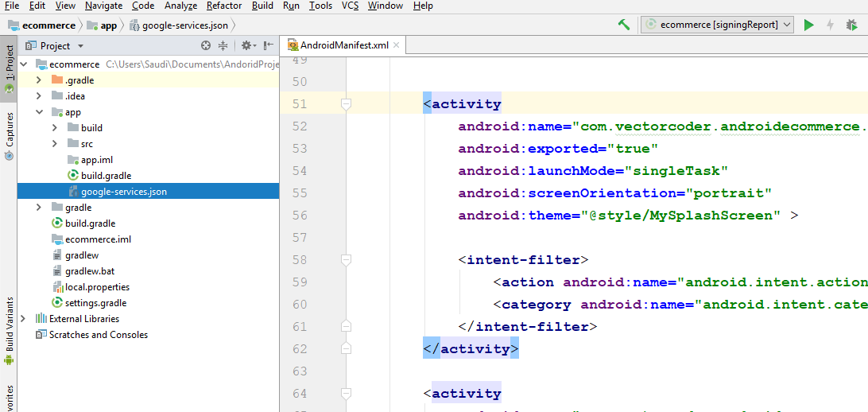
Task: Expand the External Libraries node
Action: (22, 319)
